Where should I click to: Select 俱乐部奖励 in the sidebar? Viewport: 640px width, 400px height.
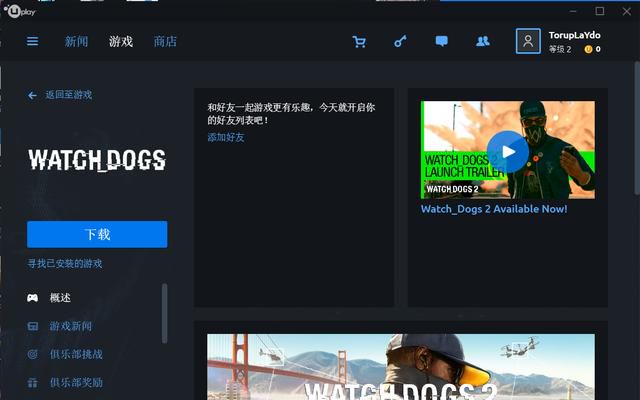[76, 383]
